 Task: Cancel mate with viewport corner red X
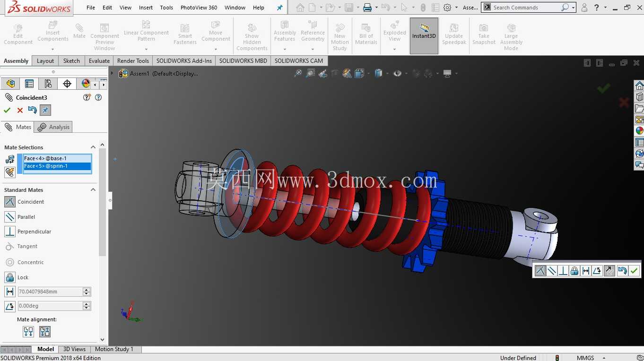pyautogui.click(x=624, y=102)
